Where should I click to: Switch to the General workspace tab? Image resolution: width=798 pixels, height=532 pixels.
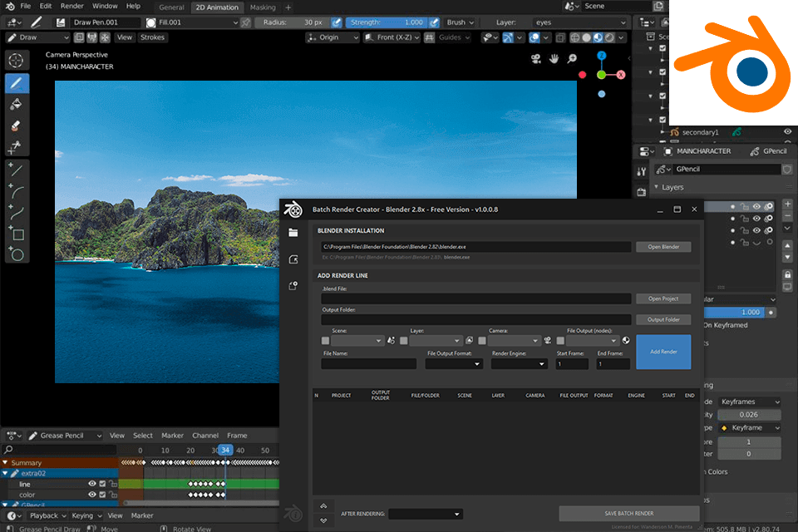171,7
